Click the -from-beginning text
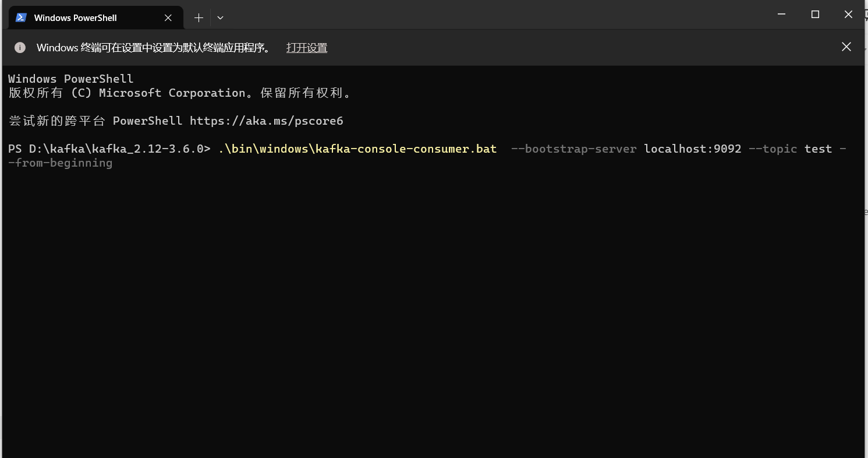 click(x=61, y=163)
